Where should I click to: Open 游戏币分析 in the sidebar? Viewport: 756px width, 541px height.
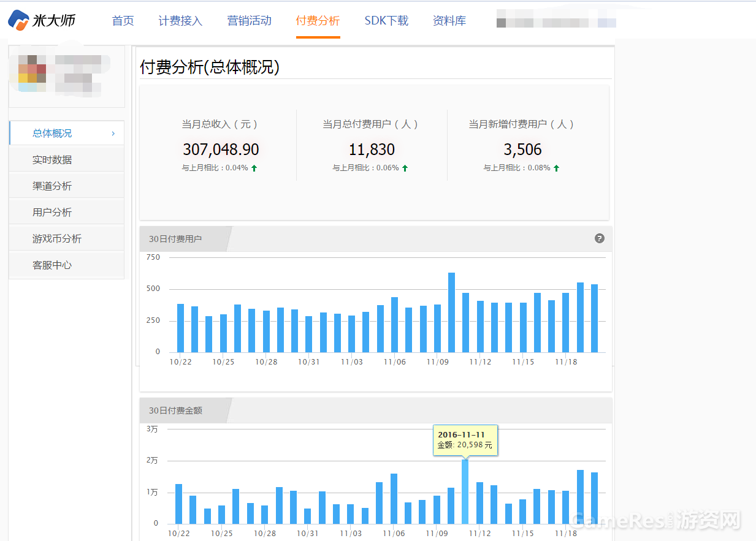tap(67, 238)
